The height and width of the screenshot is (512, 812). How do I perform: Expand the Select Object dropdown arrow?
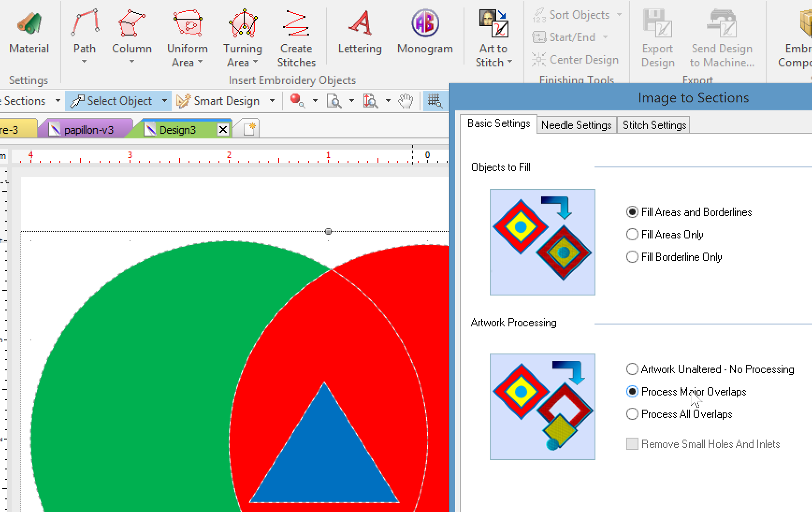[x=165, y=101]
